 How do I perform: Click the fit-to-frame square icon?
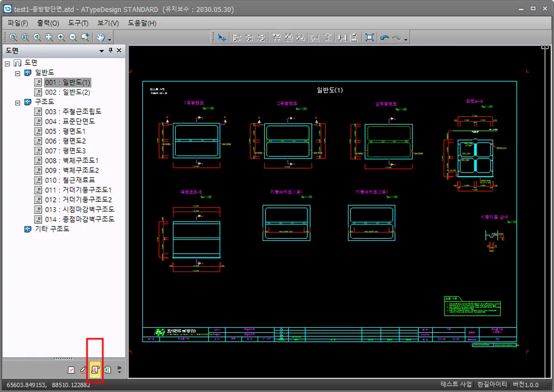[370, 38]
